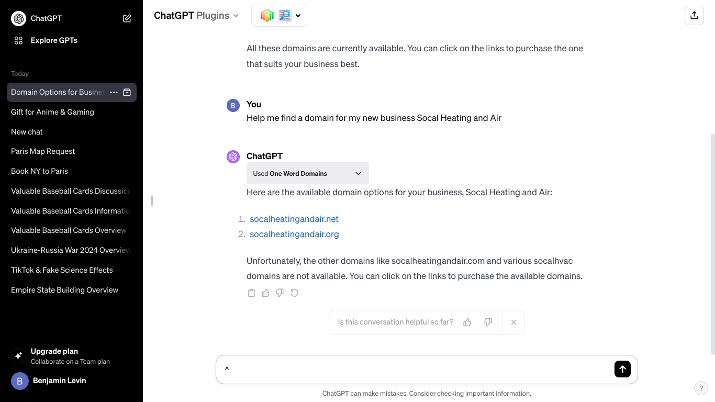Image resolution: width=715 pixels, height=402 pixels.
Task: Click the new chat compose icon
Action: click(127, 18)
